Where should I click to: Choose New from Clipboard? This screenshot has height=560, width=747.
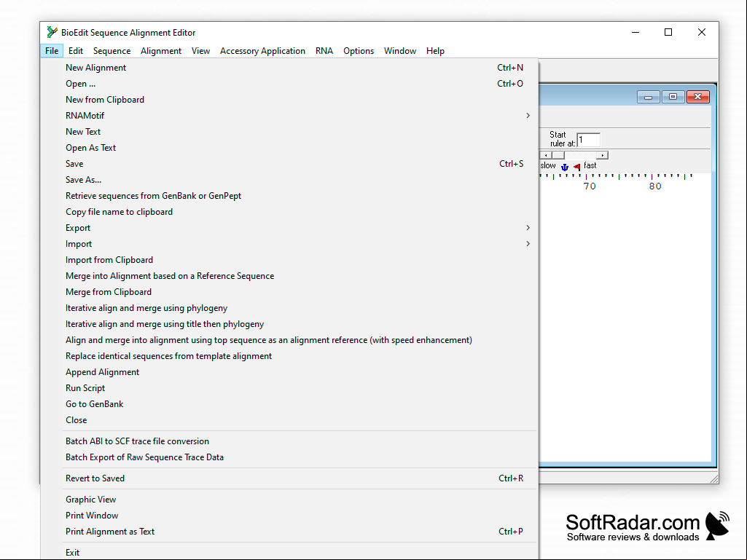pos(289,100)
